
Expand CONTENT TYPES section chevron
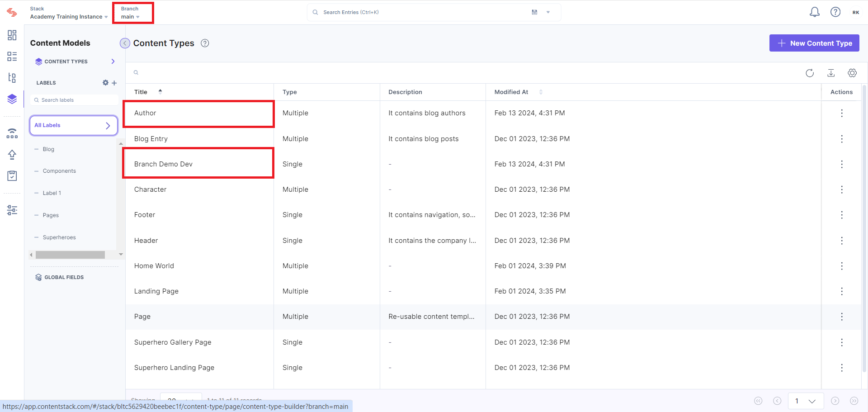pyautogui.click(x=113, y=62)
